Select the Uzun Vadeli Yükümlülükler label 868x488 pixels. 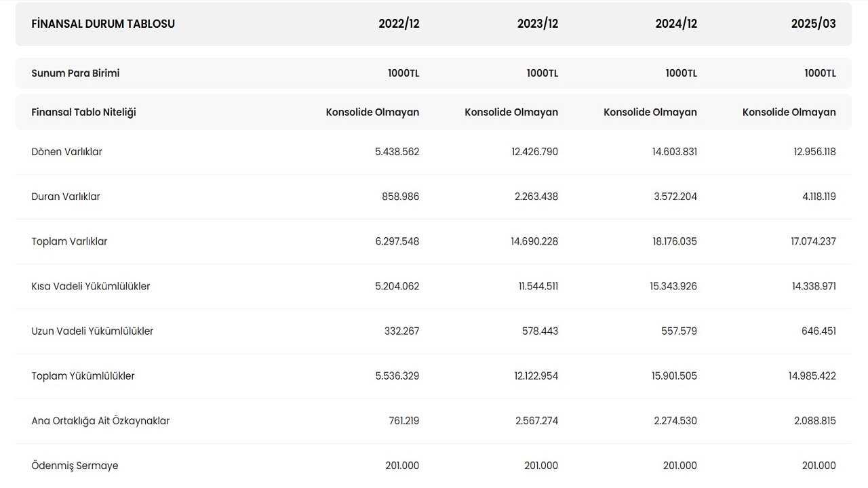[x=92, y=331]
